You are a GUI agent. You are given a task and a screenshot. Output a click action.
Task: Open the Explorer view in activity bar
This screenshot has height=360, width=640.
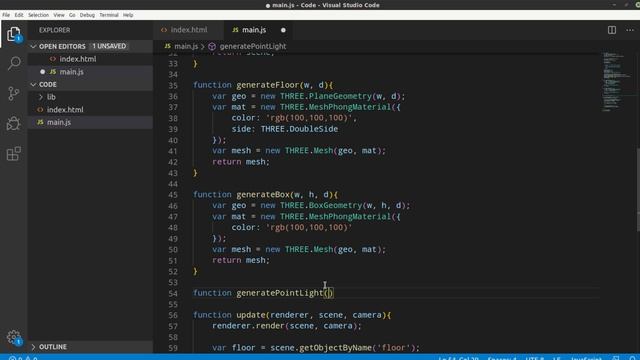pos(13,34)
